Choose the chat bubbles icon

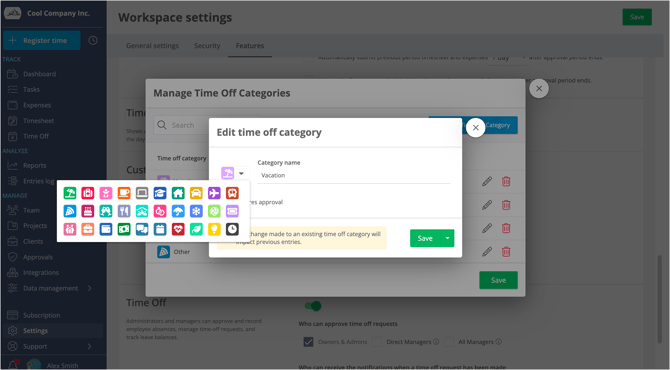click(142, 229)
